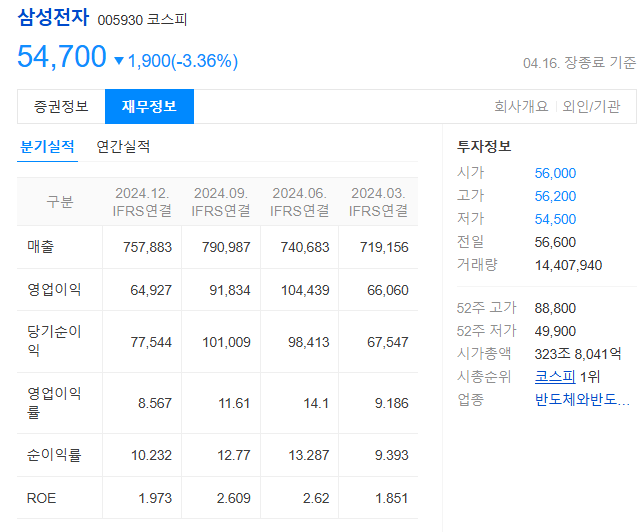Open the 외인/기관 link

tap(591, 106)
